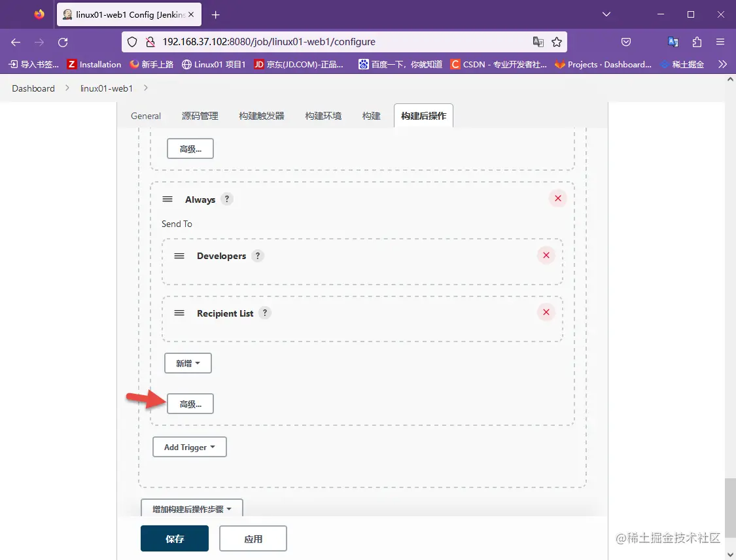This screenshot has height=560, width=736.
Task: Open the Add Trigger dropdown
Action: pos(190,447)
